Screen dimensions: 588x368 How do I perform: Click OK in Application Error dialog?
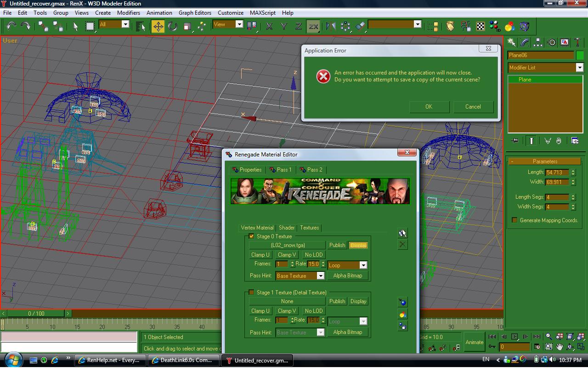click(x=429, y=107)
